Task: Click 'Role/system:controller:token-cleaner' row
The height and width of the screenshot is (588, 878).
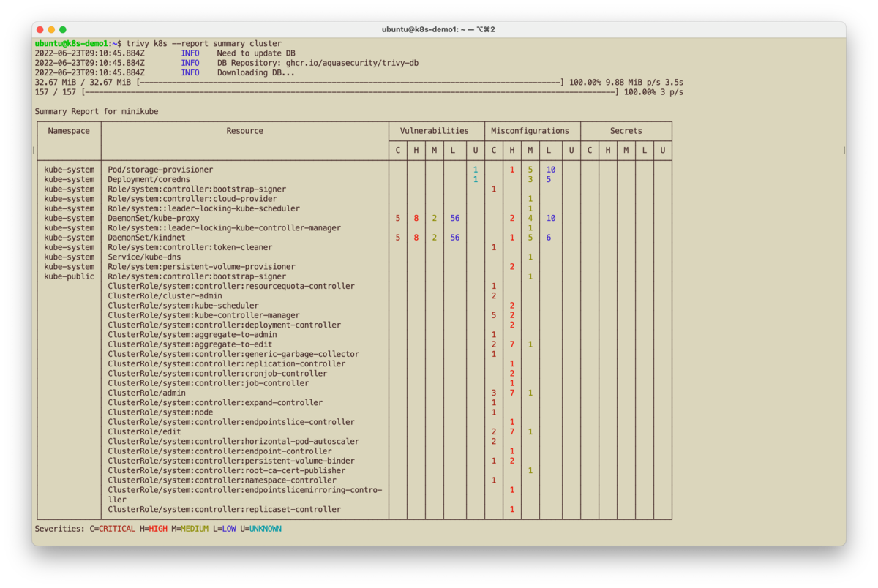Action: click(190, 247)
